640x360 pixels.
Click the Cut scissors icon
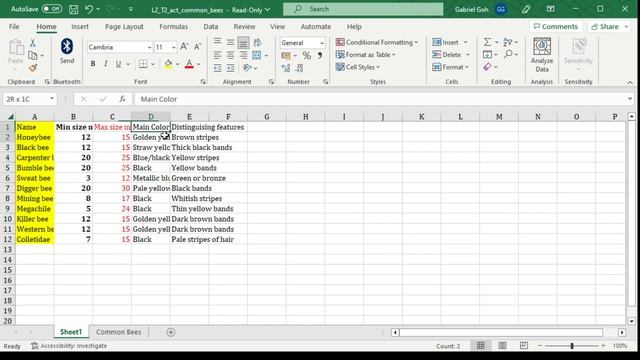(x=33, y=42)
